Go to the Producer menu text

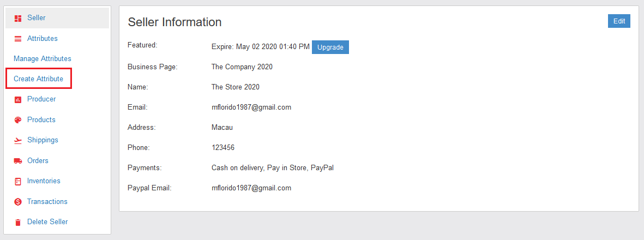pyautogui.click(x=41, y=99)
